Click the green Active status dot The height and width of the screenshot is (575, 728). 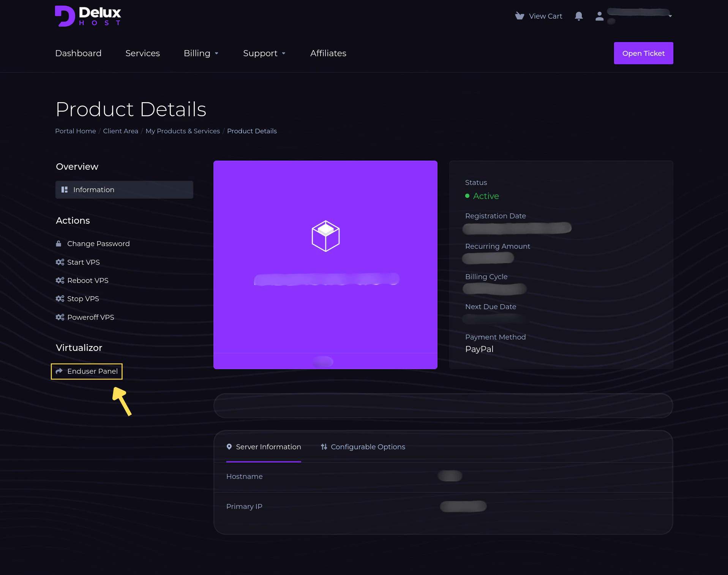tap(467, 196)
